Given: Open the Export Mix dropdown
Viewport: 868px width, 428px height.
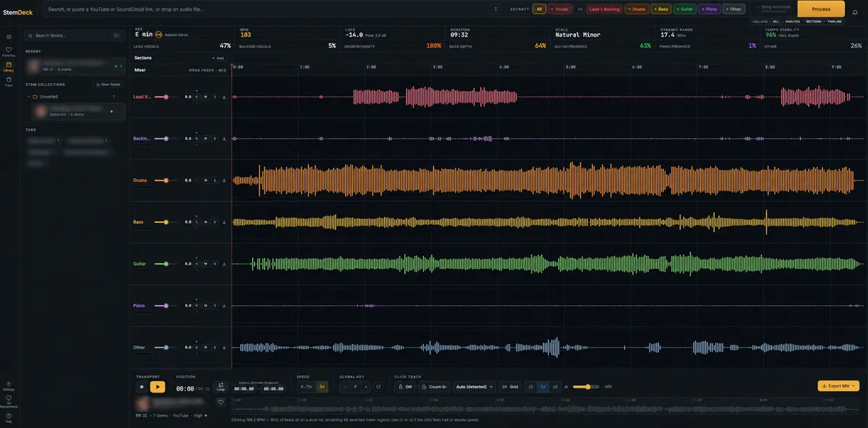Looking at the screenshot, I should tap(838, 386).
